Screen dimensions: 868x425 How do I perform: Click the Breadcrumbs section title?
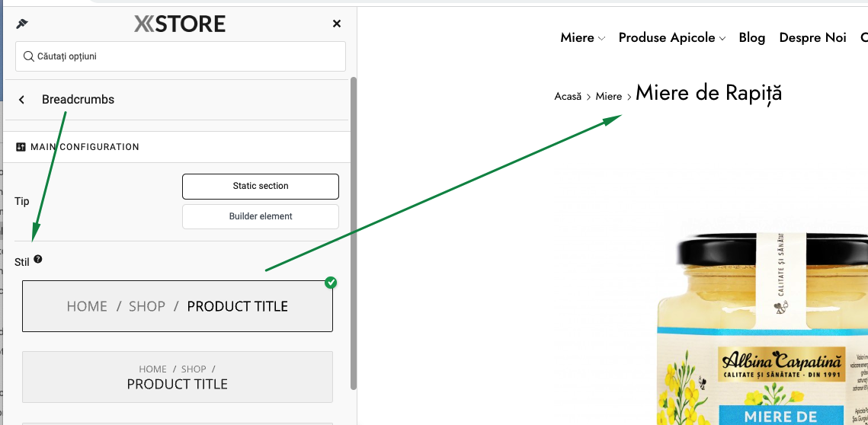click(78, 100)
